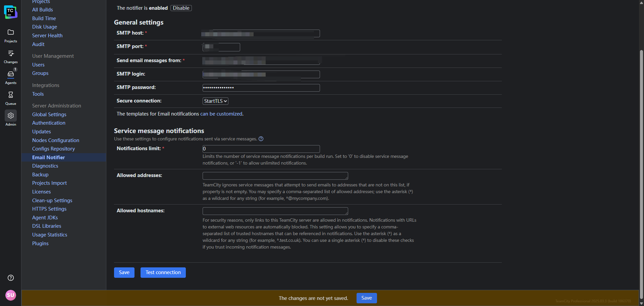
Task: Click the page vertical scrollbar
Action: point(641,175)
